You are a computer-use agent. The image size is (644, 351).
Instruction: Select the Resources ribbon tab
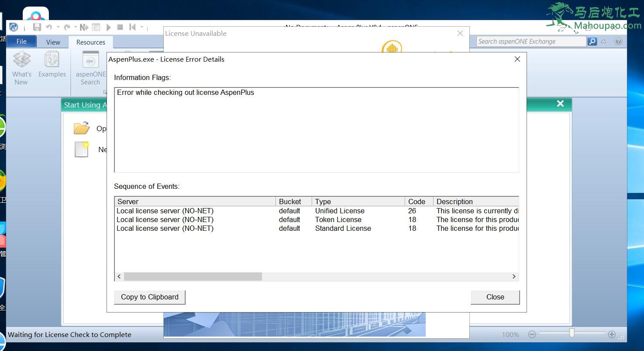click(x=91, y=42)
